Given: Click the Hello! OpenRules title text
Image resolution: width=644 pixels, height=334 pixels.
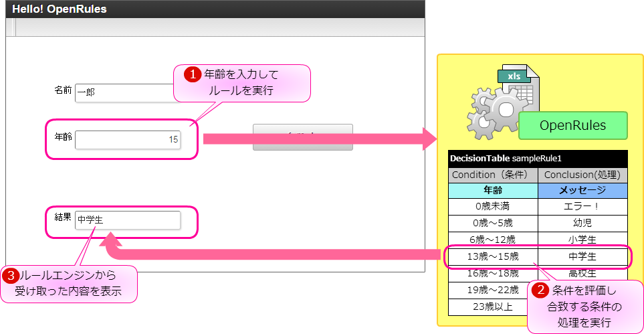Looking at the screenshot, I should tap(59, 9).
